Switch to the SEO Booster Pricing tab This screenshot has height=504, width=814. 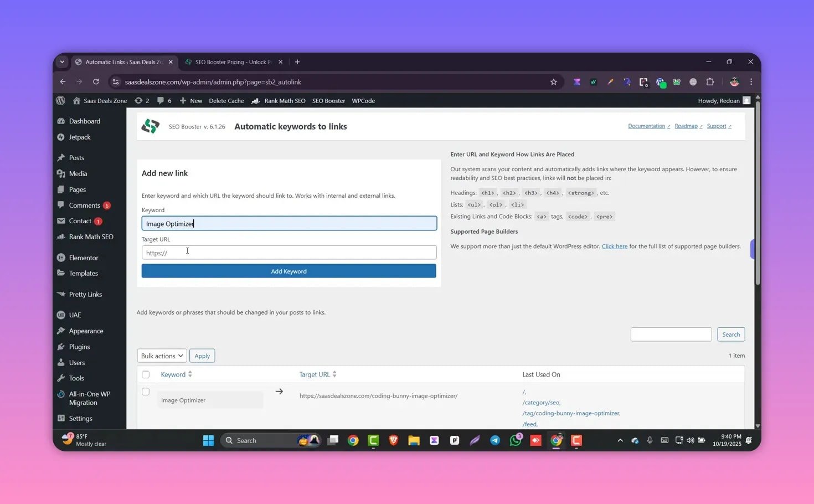[233, 62]
